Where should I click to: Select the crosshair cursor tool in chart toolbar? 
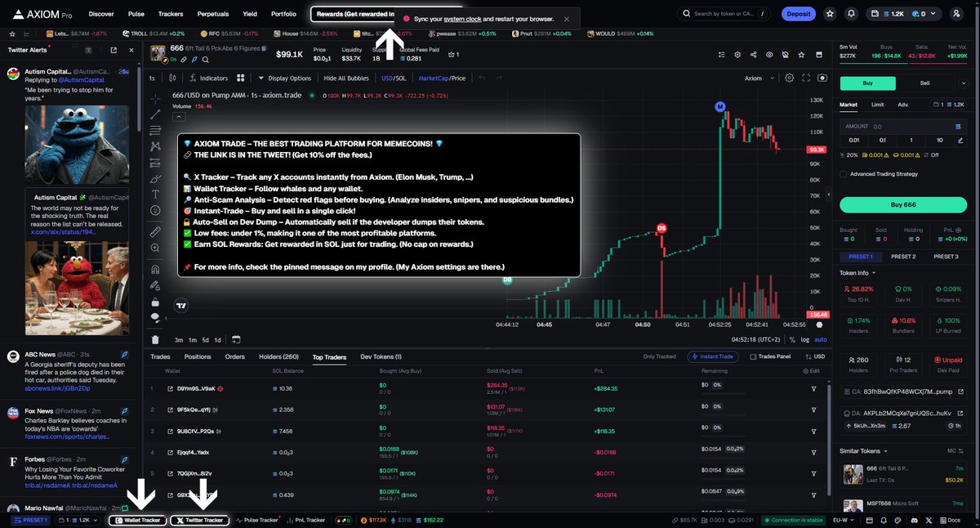click(x=155, y=98)
